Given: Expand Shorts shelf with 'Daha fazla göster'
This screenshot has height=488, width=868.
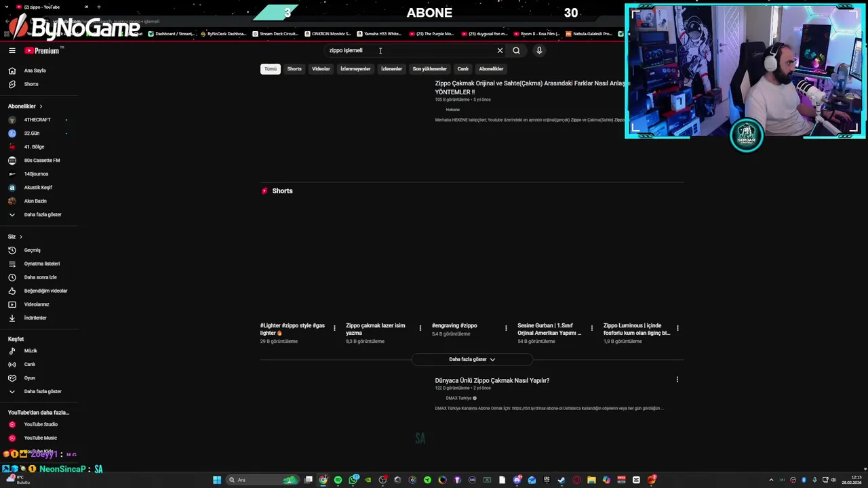Looking at the screenshot, I should click(472, 359).
